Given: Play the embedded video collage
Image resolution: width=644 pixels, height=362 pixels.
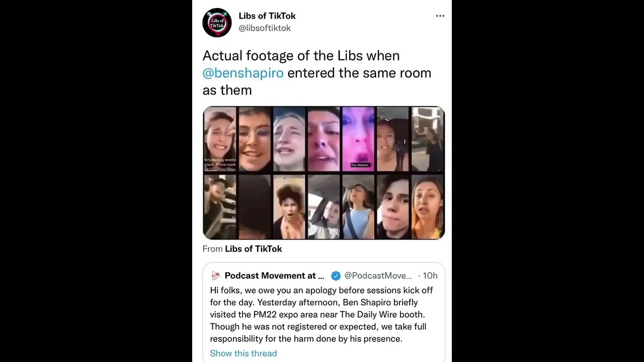Looking at the screenshot, I should coord(324,172).
